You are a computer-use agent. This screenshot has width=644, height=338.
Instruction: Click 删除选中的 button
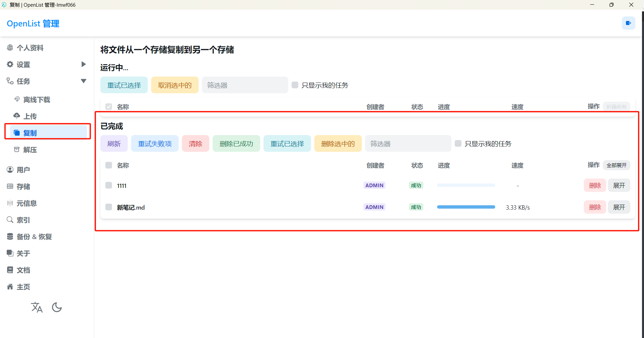click(338, 143)
